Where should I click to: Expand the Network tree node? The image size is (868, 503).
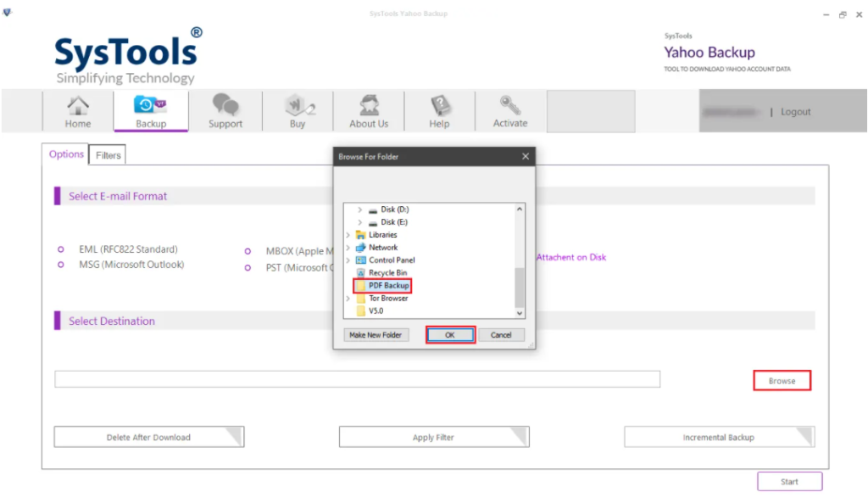348,248
